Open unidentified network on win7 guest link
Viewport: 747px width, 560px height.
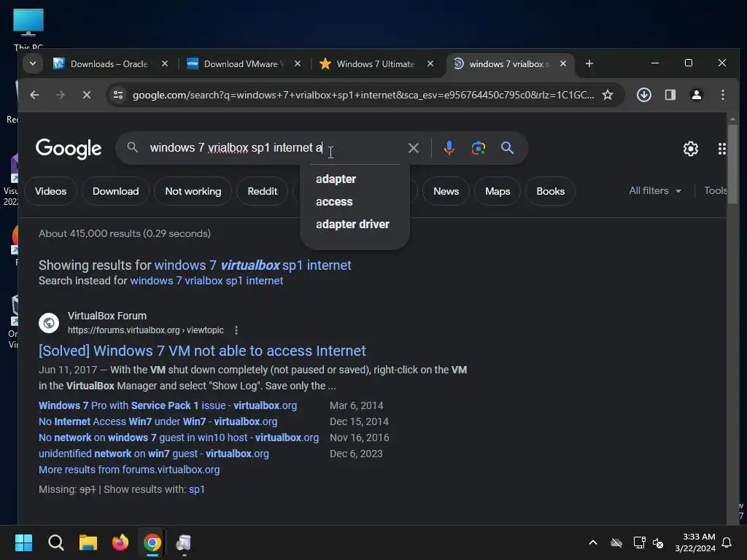click(x=153, y=454)
